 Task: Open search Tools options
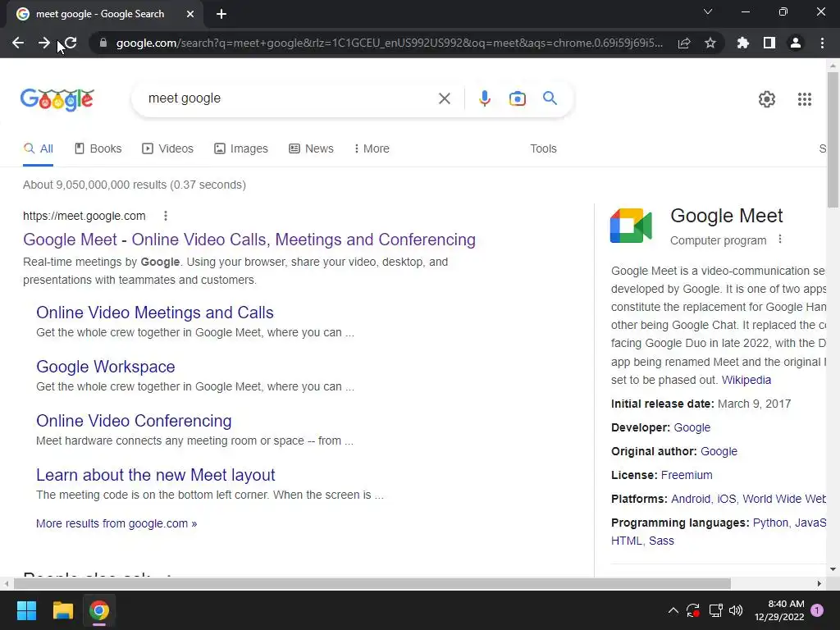tap(543, 149)
